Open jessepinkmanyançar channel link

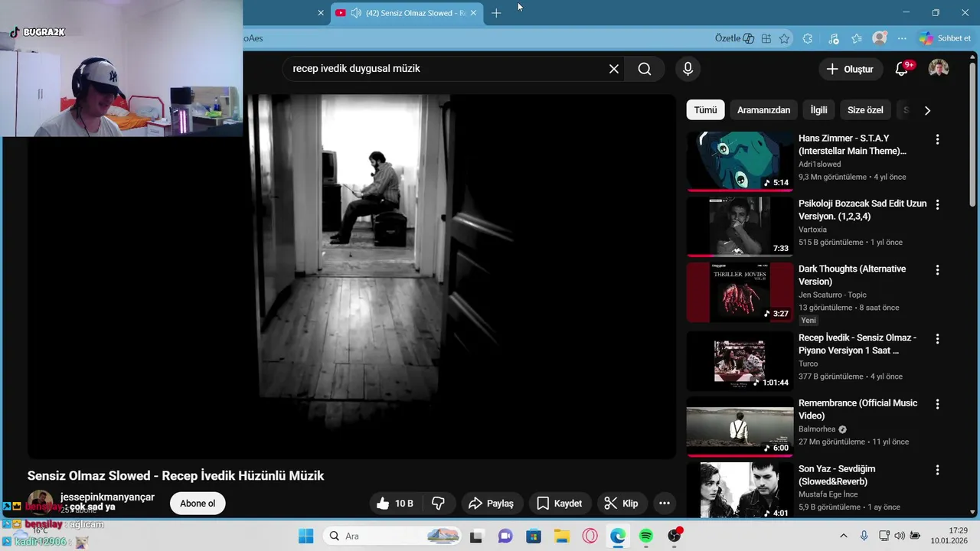(x=107, y=497)
